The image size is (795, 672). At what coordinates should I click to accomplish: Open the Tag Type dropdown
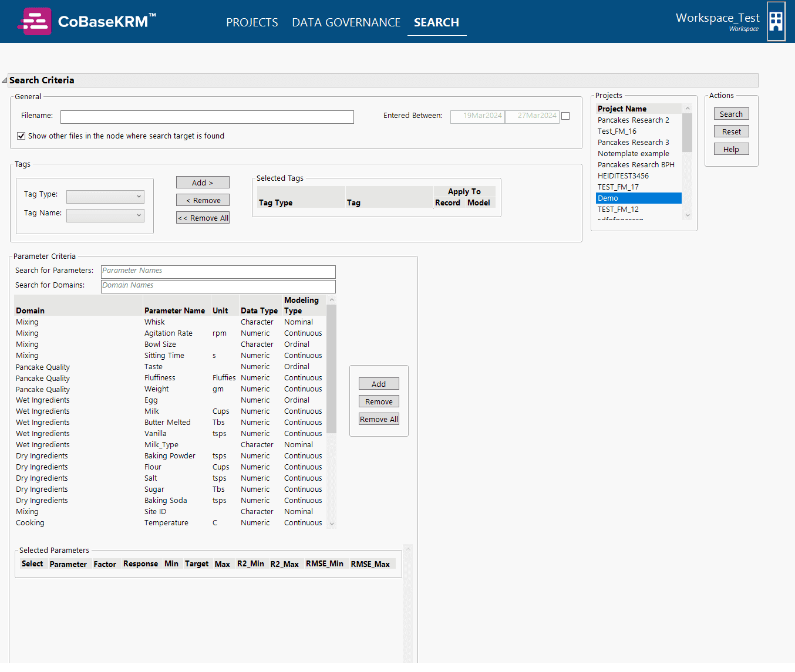[105, 197]
